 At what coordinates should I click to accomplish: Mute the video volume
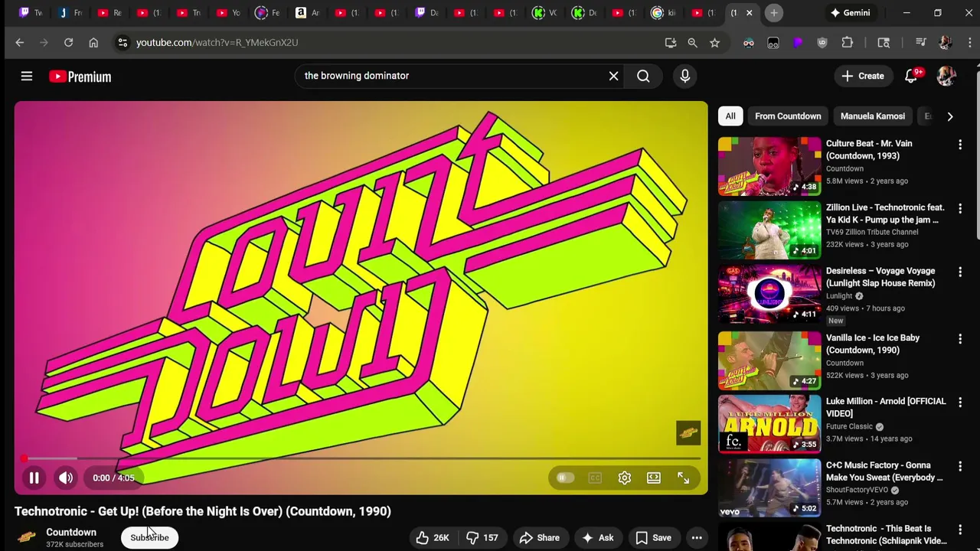pyautogui.click(x=66, y=478)
